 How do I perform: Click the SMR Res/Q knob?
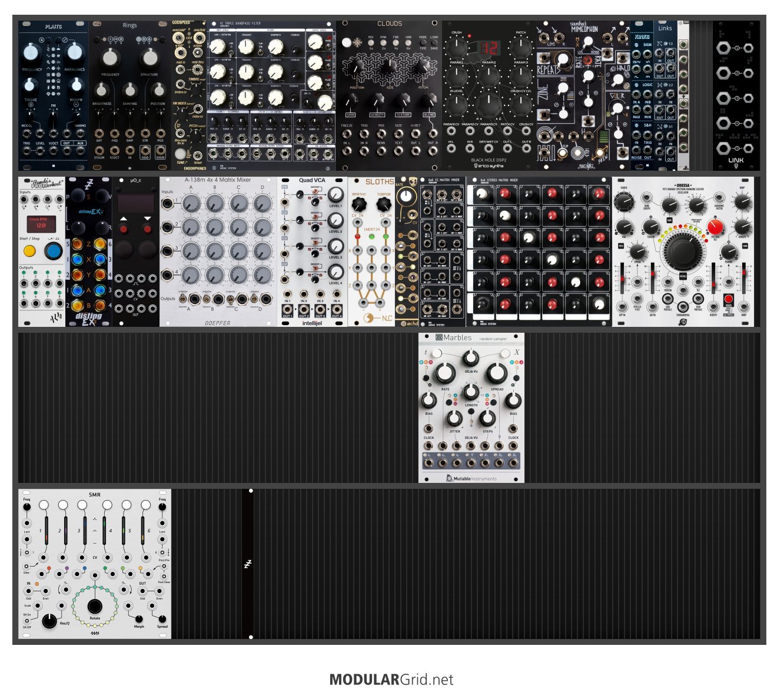coord(49,620)
